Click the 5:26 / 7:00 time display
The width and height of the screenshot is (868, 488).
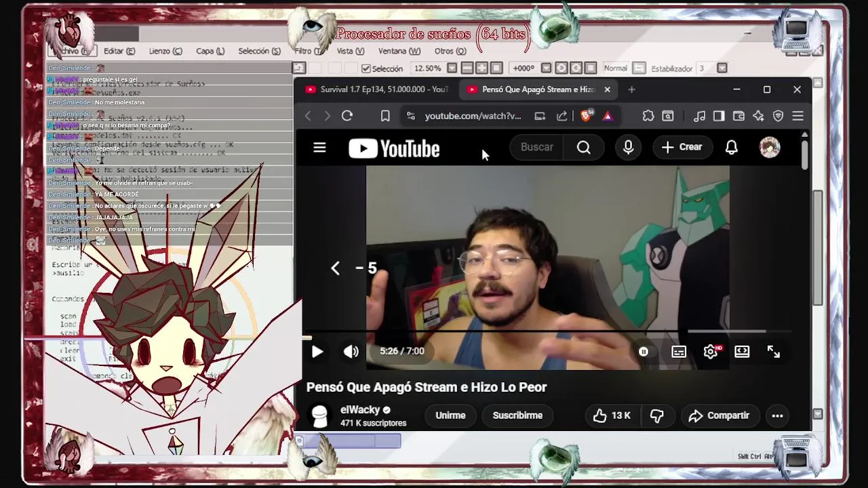point(402,351)
